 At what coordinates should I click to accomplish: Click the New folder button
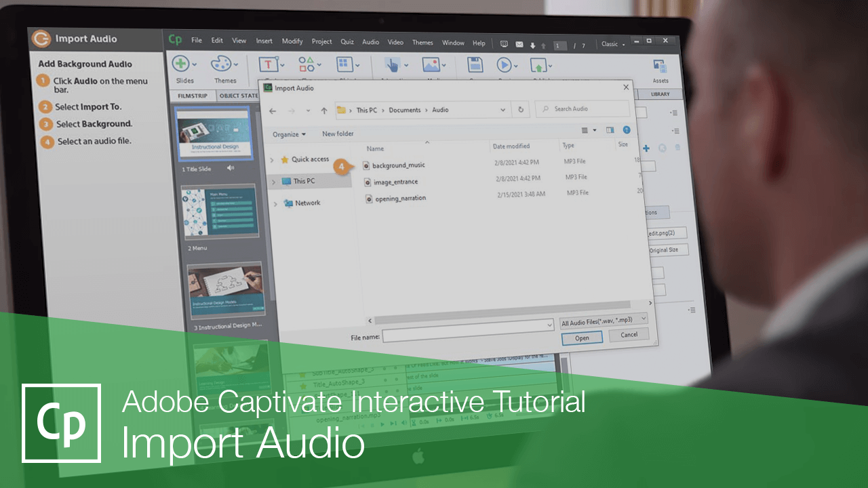click(338, 134)
